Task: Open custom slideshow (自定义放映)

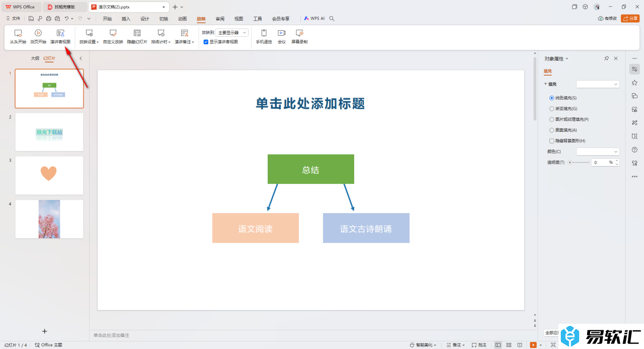Action: pos(113,37)
